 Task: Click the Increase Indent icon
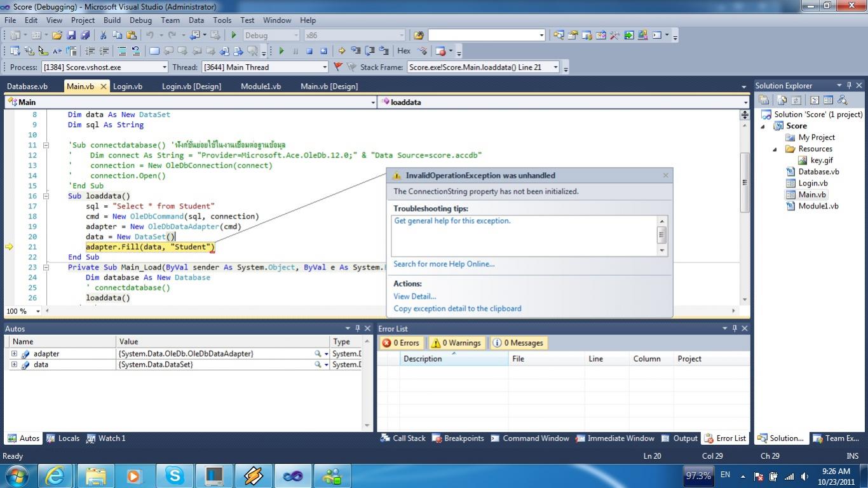click(x=104, y=51)
